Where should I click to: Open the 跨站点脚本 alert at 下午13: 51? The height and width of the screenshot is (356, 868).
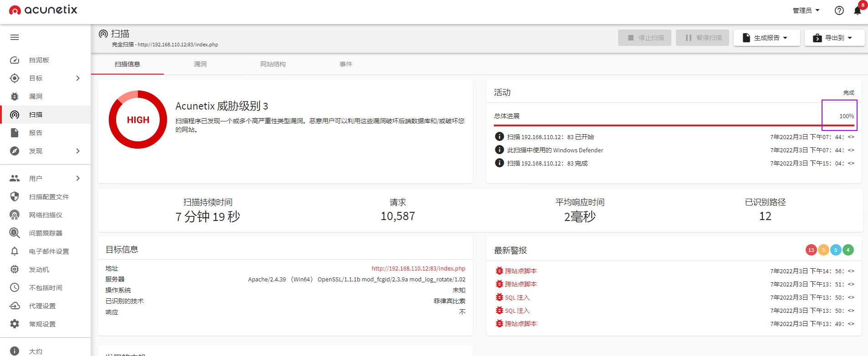[521, 284]
